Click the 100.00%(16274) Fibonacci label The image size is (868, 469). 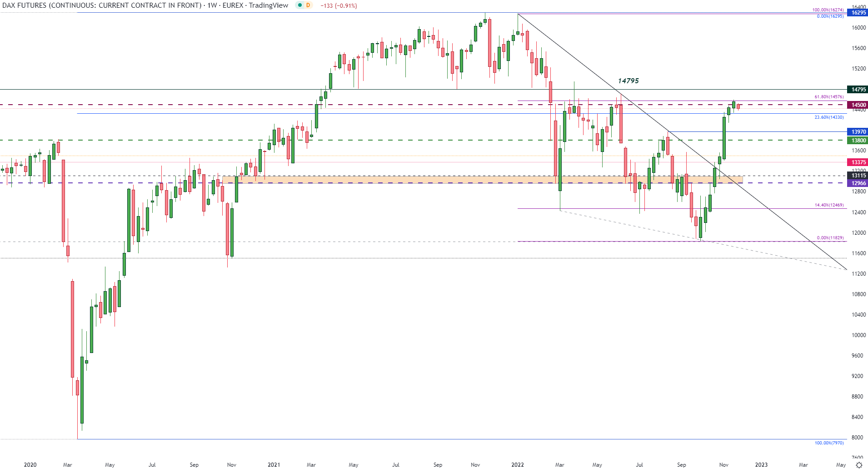(828, 10)
